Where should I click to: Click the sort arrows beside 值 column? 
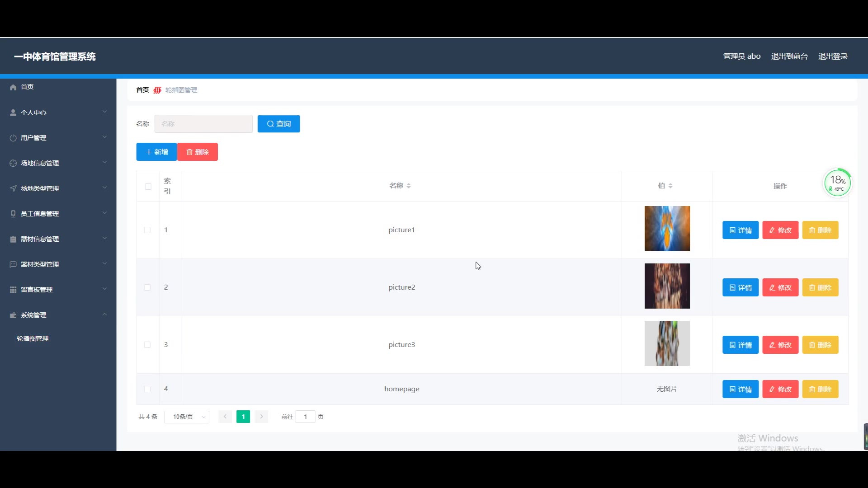[670, 186]
